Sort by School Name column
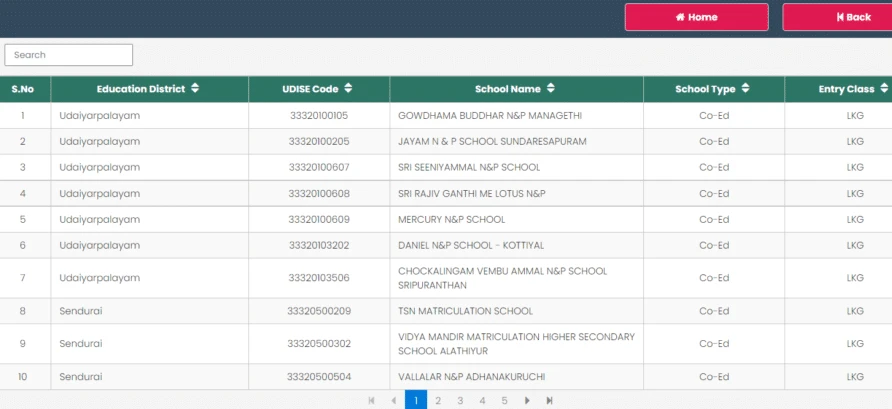The width and height of the screenshot is (892, 409). click(550, 89)
